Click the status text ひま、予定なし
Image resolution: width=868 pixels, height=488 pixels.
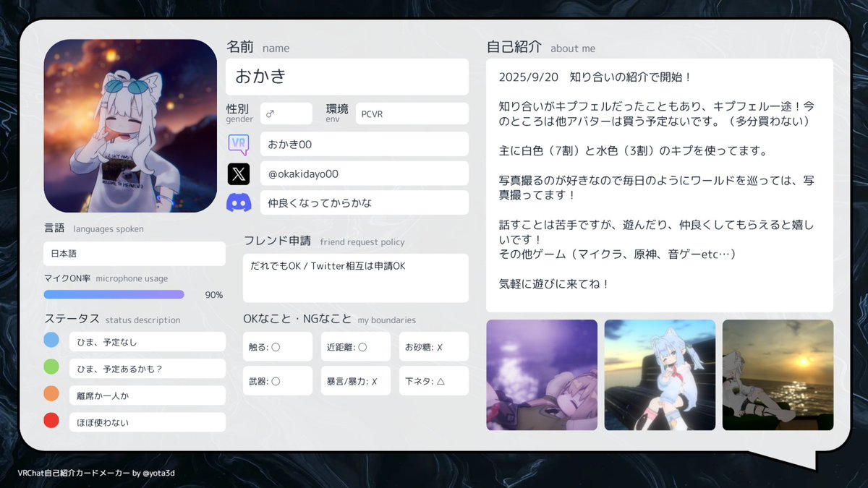coord(148,342)
